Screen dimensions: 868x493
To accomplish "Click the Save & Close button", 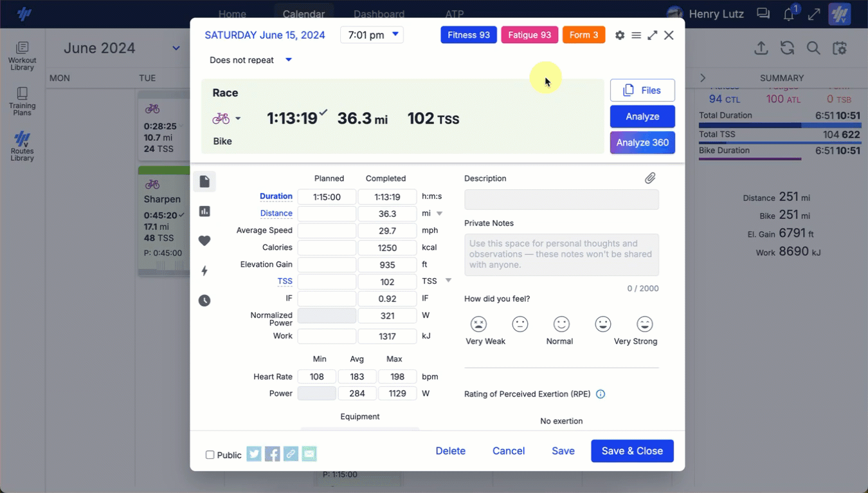I will coord(631,451).
